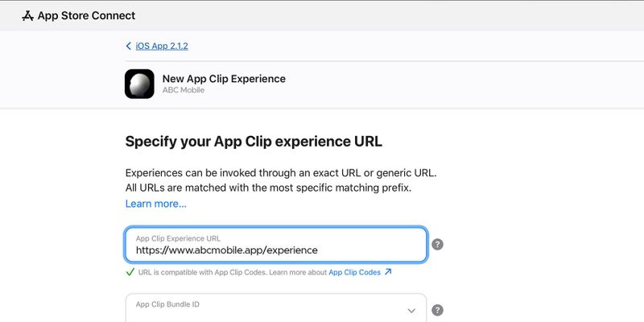Show help for App Clip Experience URL
Viewport: 644px width, 322px height.
(437, 245)
